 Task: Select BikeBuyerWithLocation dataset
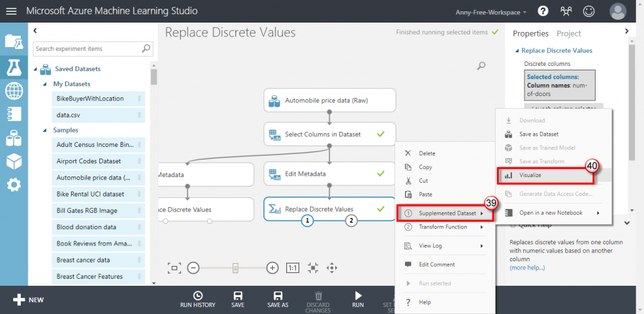99,99
